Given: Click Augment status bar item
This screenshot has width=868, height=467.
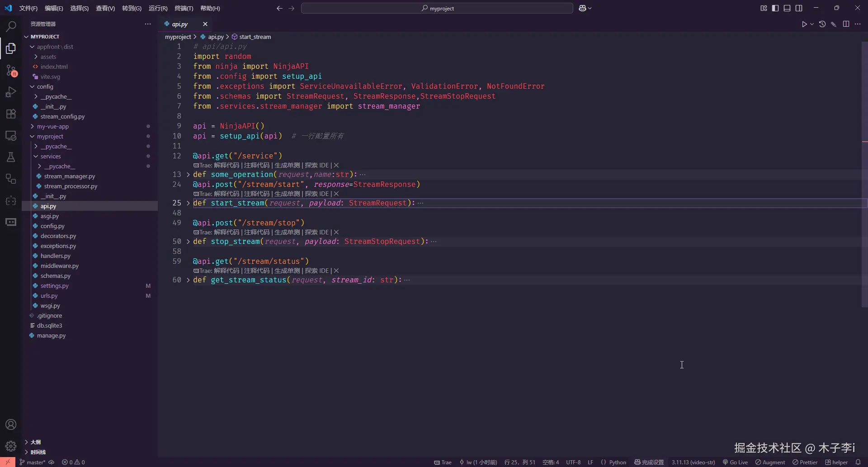Looking at the screenshot, I should 770,462.
